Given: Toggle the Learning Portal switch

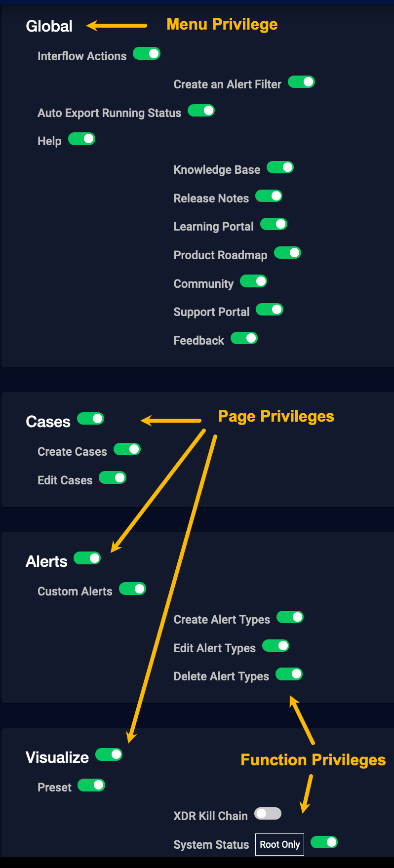Looking at the screenshot, I should (274, 224).
